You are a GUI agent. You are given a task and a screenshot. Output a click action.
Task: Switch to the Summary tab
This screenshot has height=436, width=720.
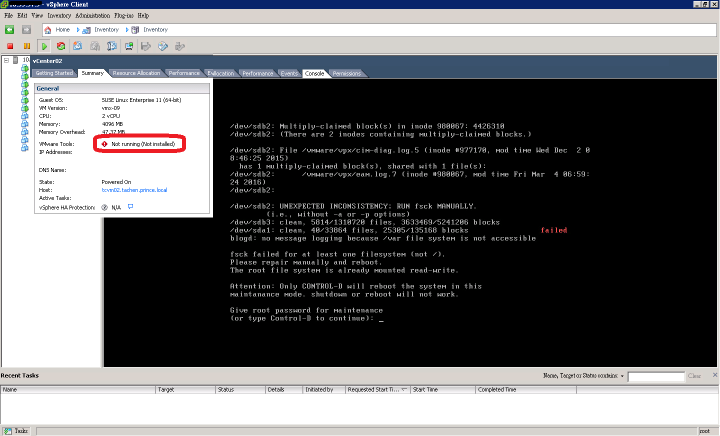(x=93, y=73)
